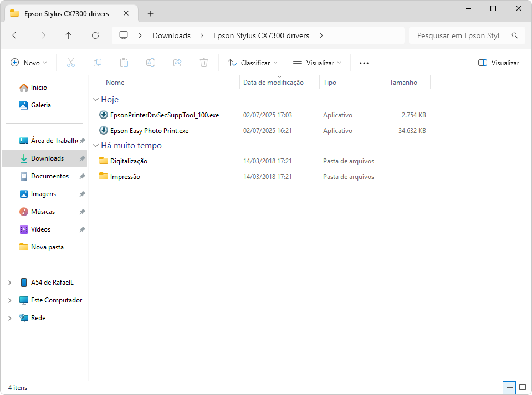Click Epson Stylus CX7300 drivers breadcrumb

tap(261, 35)
